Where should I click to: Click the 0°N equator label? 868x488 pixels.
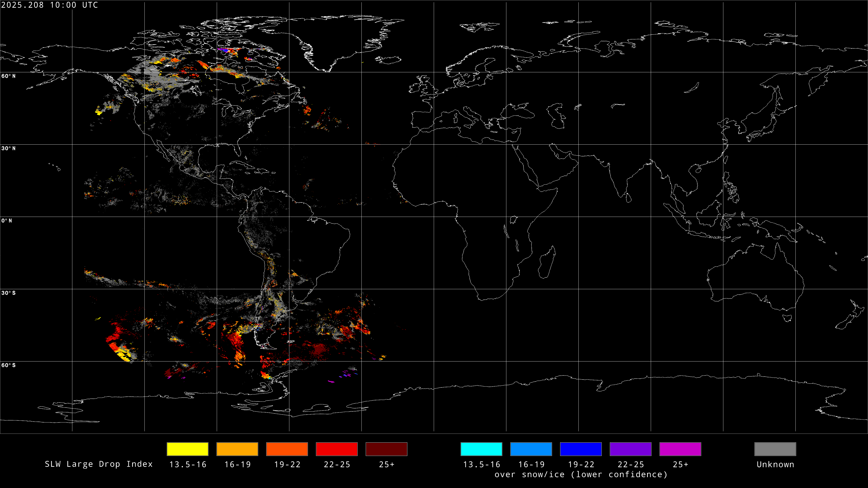coord(7,221)
